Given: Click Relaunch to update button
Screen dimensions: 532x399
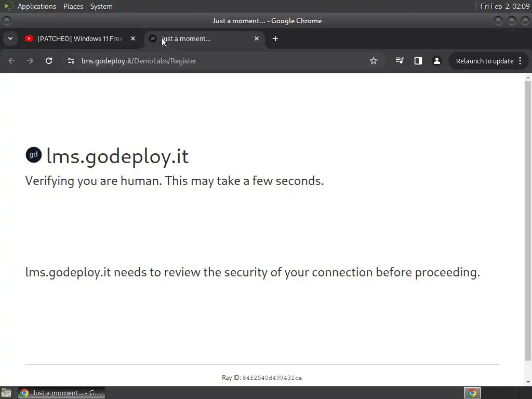Looking at the screenshot, I should 485,61.
